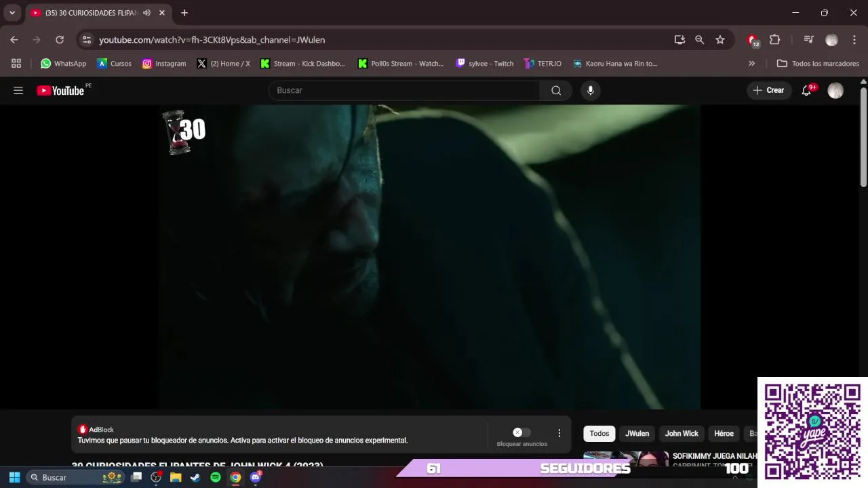The image size is (868, 488).
Task: Click the page vertical scrollbar
Action: coord(863,138)
